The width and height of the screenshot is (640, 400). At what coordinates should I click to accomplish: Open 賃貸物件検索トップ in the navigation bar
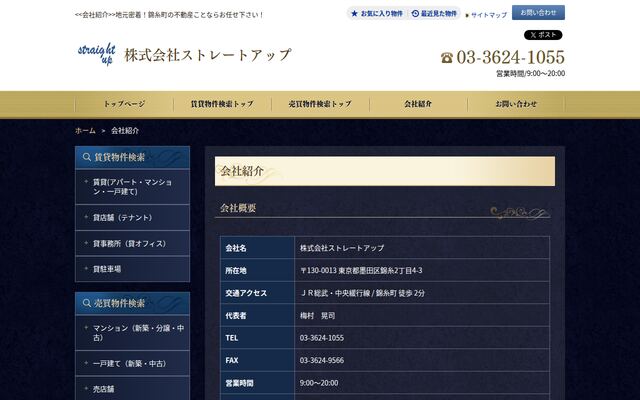click(222, 104)
